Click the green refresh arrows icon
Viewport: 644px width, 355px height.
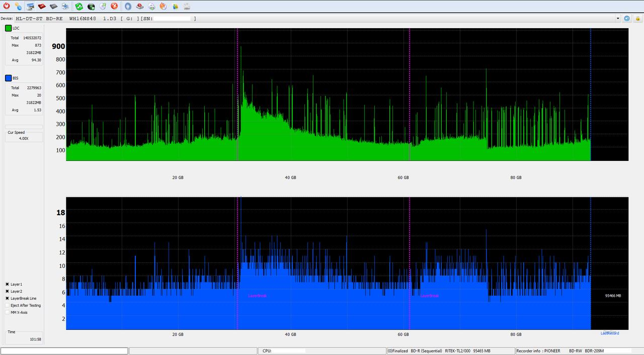click(x=79, y=6)
